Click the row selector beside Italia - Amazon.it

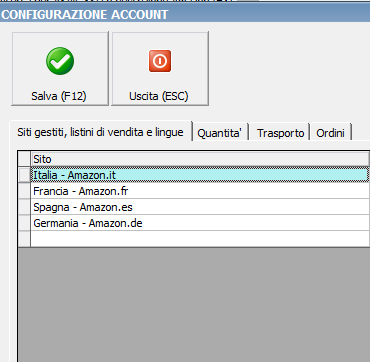click(24, 175)
